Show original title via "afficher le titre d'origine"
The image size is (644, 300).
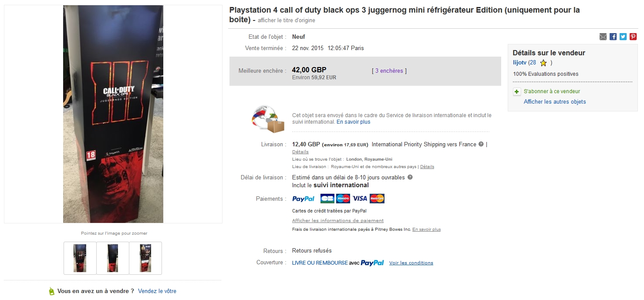pos(286,20)
